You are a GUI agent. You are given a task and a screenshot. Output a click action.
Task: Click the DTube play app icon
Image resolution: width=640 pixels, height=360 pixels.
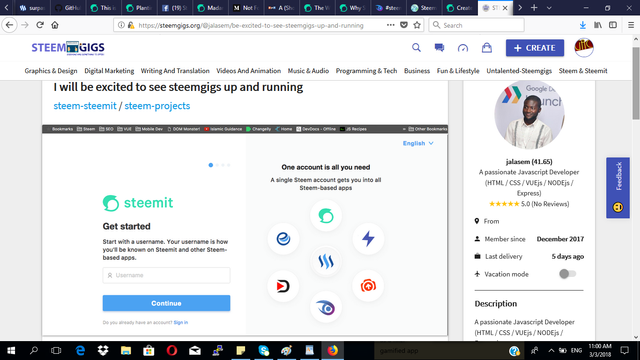(283, 286)
